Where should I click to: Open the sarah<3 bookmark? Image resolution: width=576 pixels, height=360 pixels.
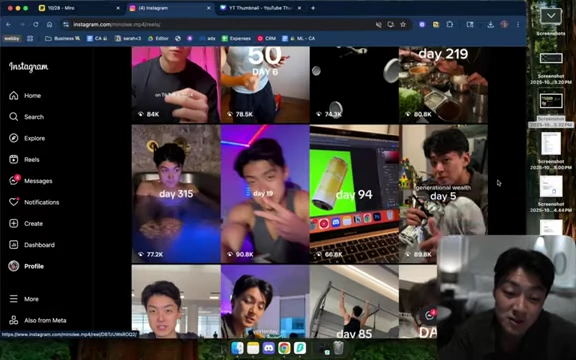pos(128,38)
